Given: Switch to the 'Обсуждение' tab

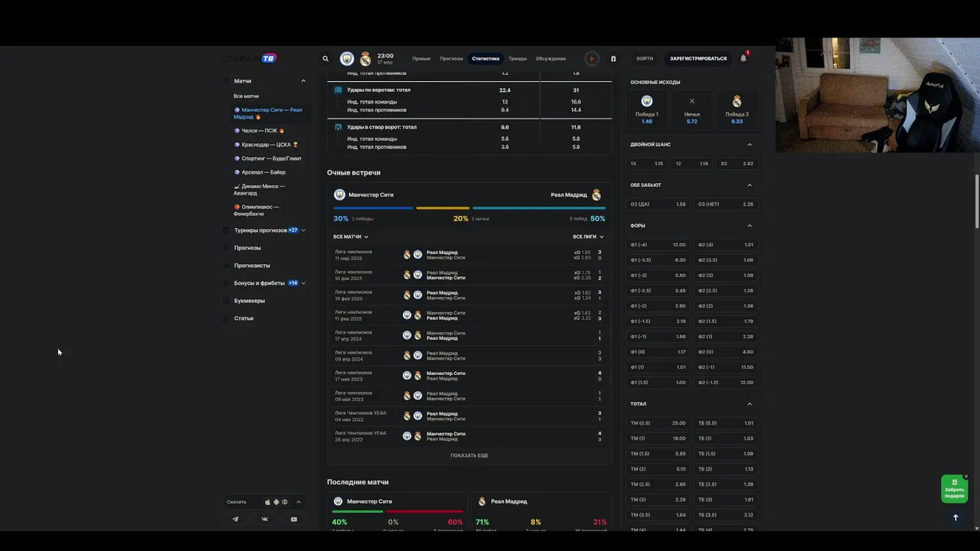Looking at the screenshot, I should [x=550, y=59].
